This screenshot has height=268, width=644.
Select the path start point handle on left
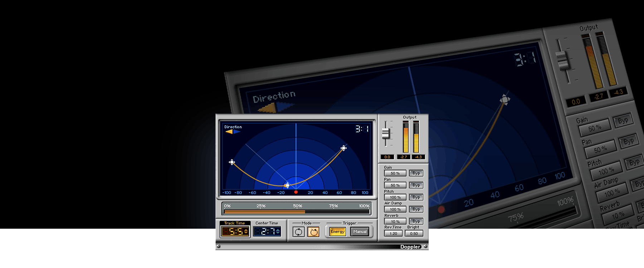232,162
